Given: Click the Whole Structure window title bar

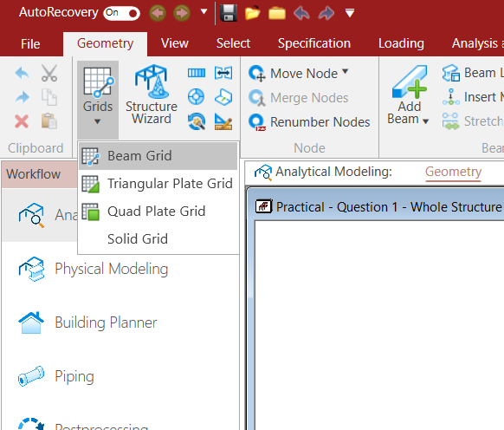Looking at the screenshot, I should point(377,206).
